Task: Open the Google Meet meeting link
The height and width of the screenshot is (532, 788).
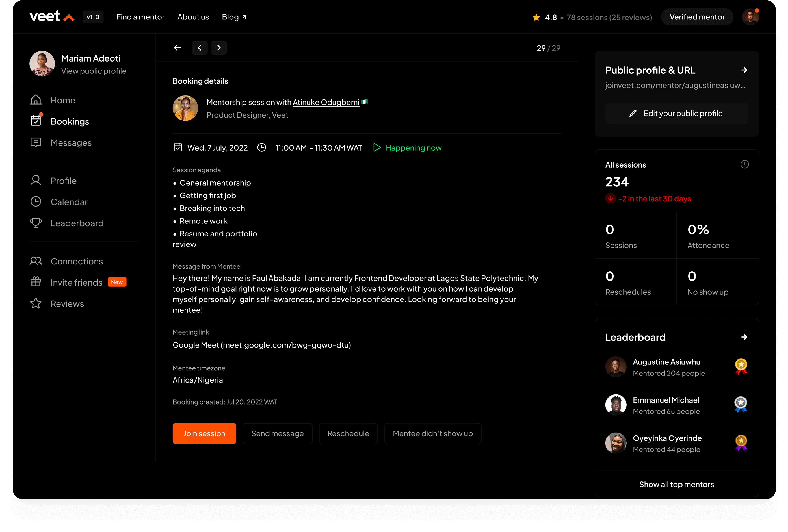Action: (x=261, y=345)
